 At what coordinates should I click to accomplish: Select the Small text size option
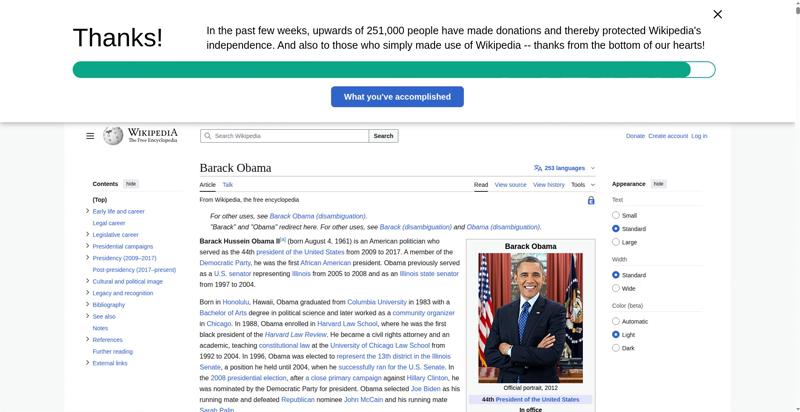click(x=616, y=215)
